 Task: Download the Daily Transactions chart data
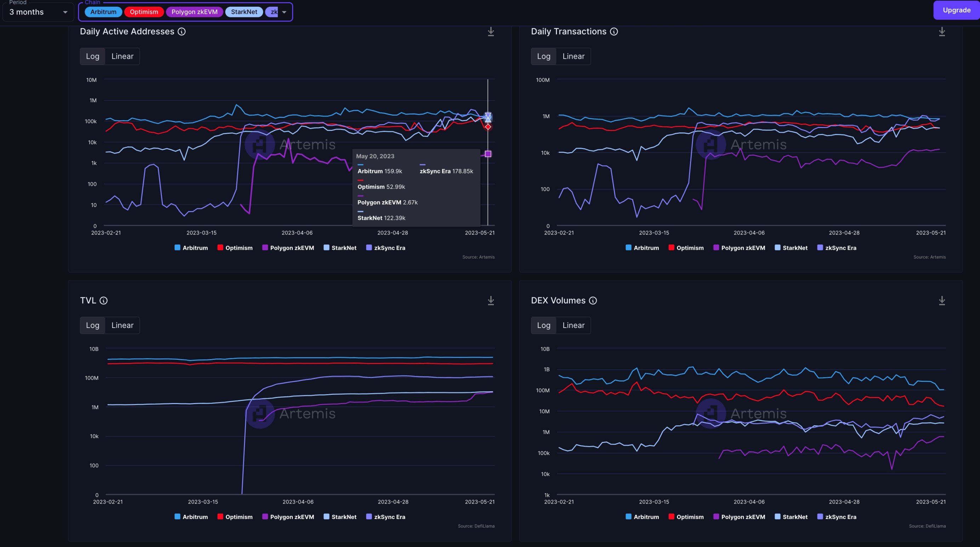941,31
